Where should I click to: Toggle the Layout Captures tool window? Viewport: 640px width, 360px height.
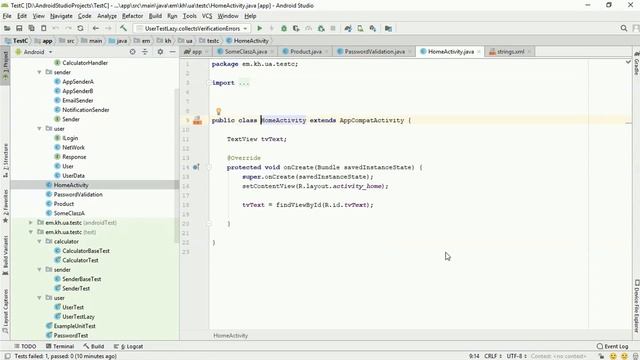[5, 311]
